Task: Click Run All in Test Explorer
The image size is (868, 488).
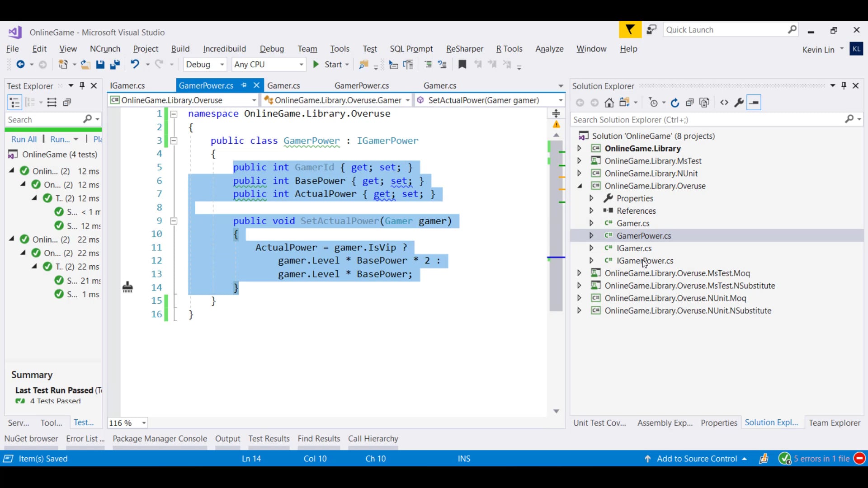Action: [24, 139]
